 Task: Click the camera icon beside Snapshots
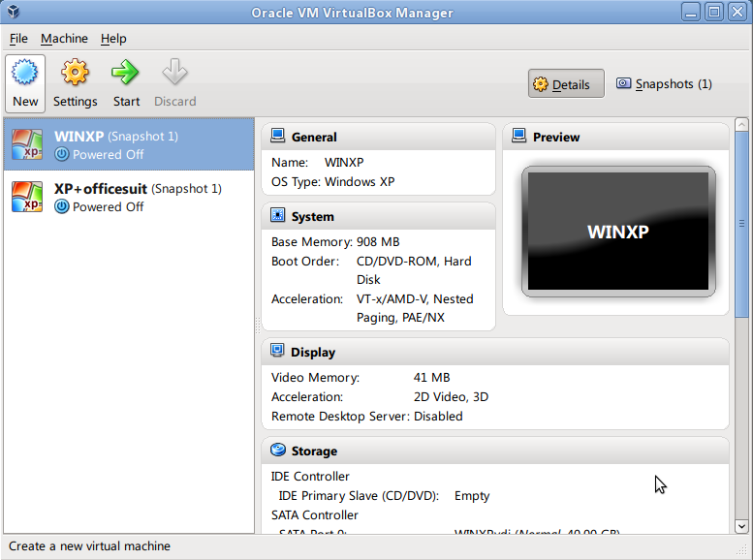(x=623, y=83)
